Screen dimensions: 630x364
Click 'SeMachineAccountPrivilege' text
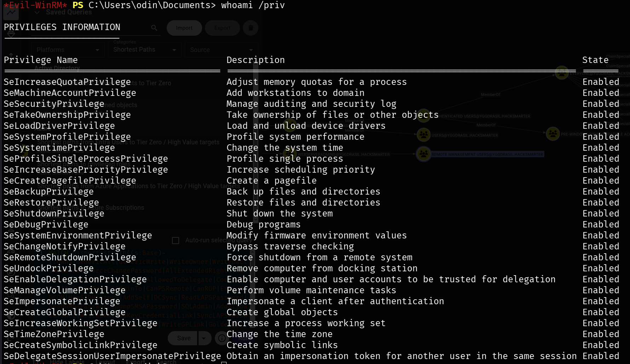click(x=70, y=93)
